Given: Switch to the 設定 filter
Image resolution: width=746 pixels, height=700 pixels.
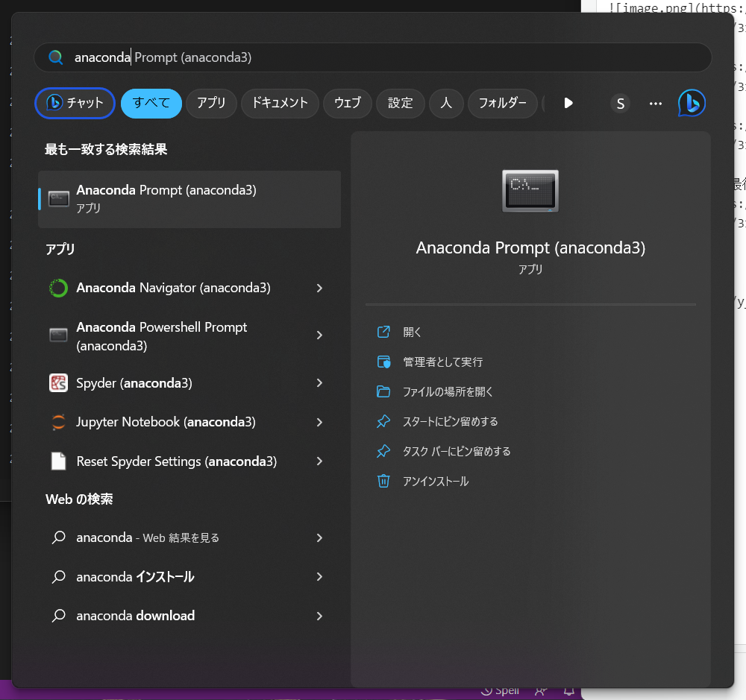Looking at the screenshot, I should [x=400, y=103].
